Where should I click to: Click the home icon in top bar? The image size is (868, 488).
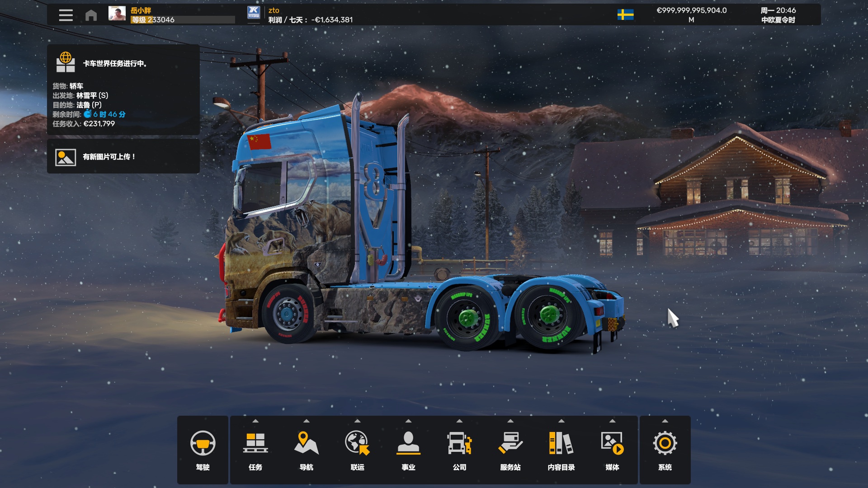pos(91,15)
